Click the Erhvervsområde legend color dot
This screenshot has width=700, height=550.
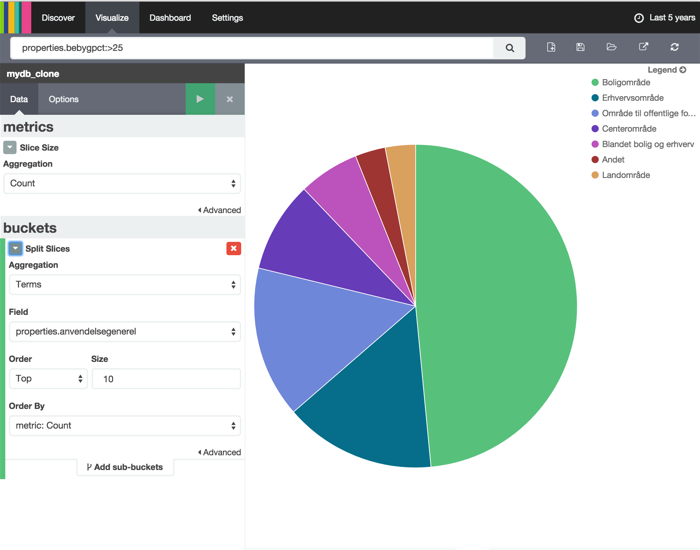595,98
